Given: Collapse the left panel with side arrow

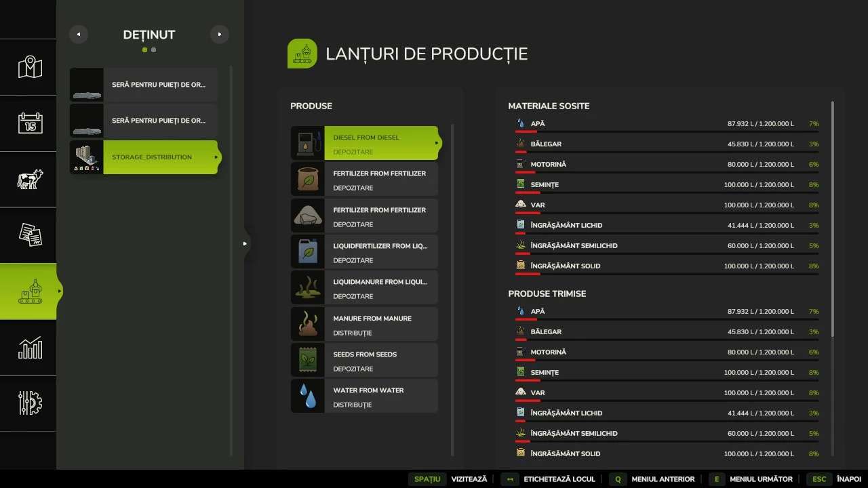Looking at the screenshot, I should coord(245,243).
